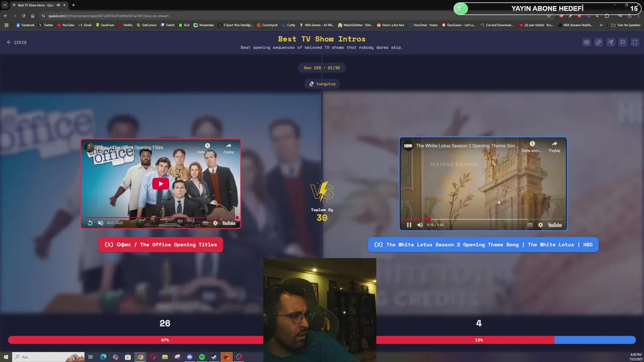
Task: Toggle subtitles on The Office video
Action: 205,223
